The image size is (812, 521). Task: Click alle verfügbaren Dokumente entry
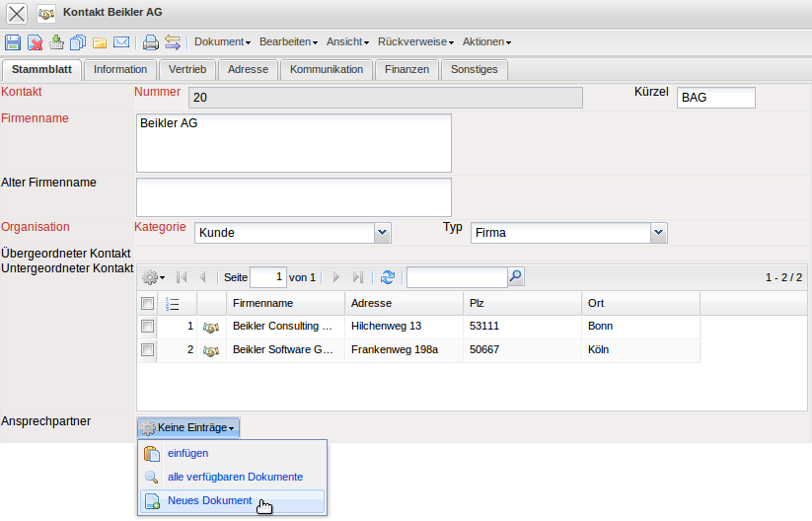(x=235, y=478)
